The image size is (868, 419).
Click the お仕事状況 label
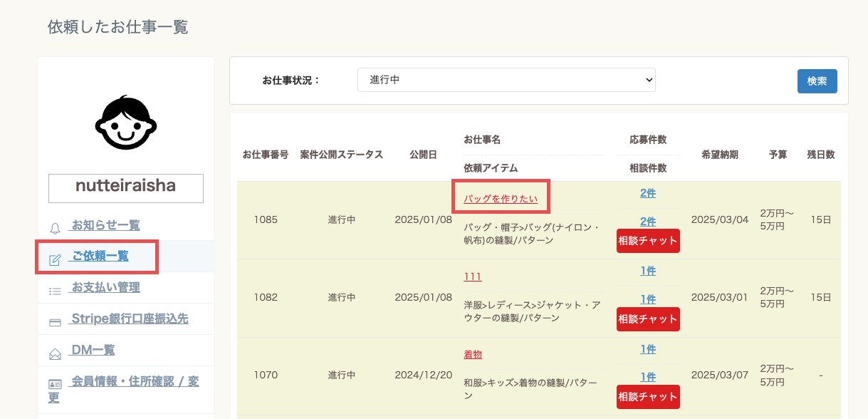[291, 81]
